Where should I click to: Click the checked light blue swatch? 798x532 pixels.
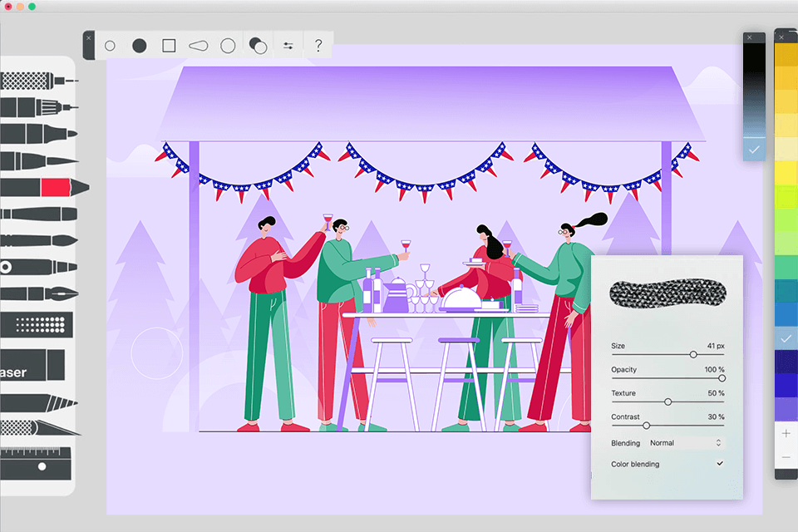(786, 338)
